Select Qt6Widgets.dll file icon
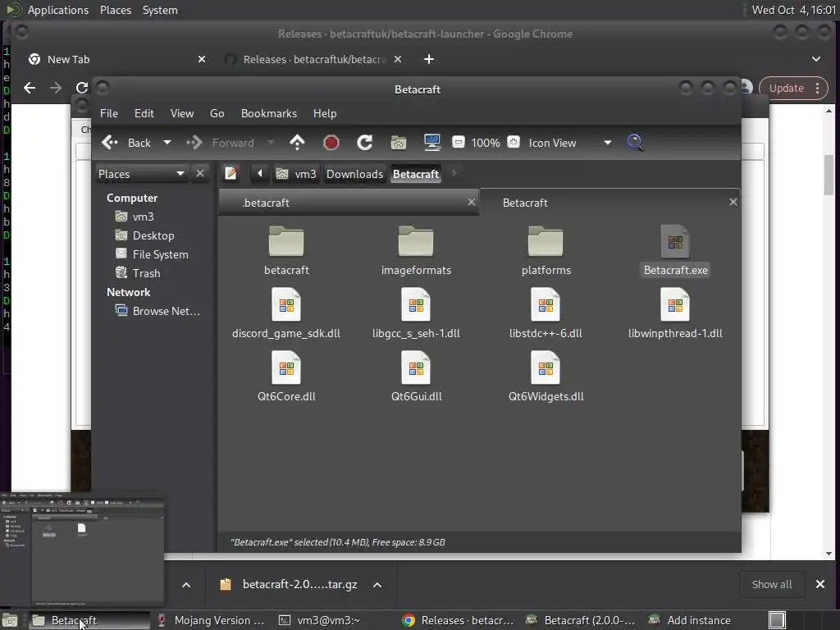 [546, 367]
